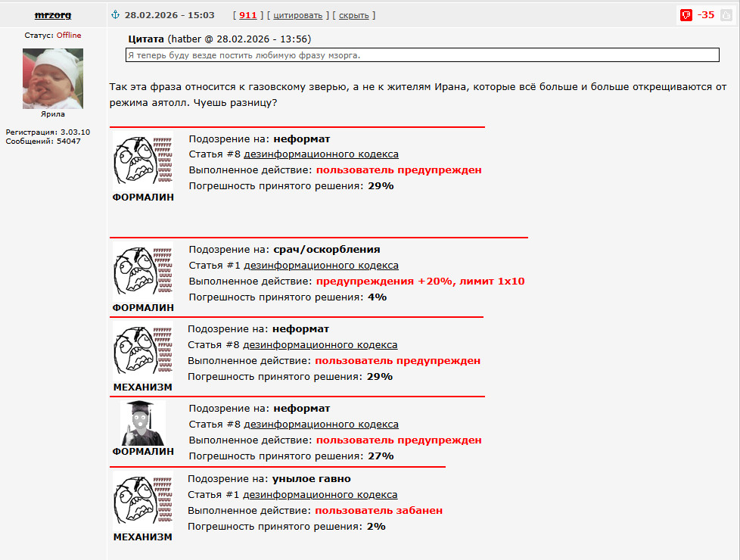
Task: Click the anchor permalink icon next to the post date
Action: pos(116,15)
